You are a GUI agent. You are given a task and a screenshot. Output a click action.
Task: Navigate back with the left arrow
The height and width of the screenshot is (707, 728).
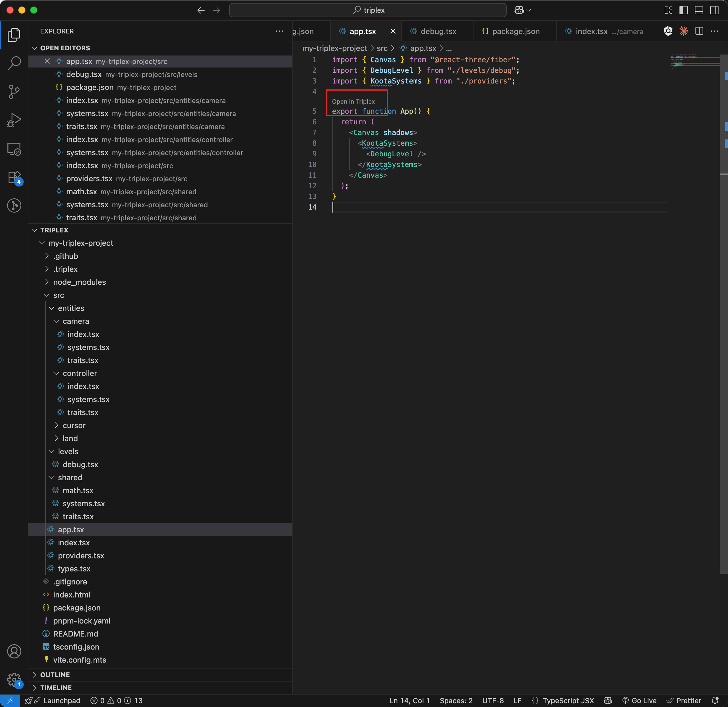(201, 10)
